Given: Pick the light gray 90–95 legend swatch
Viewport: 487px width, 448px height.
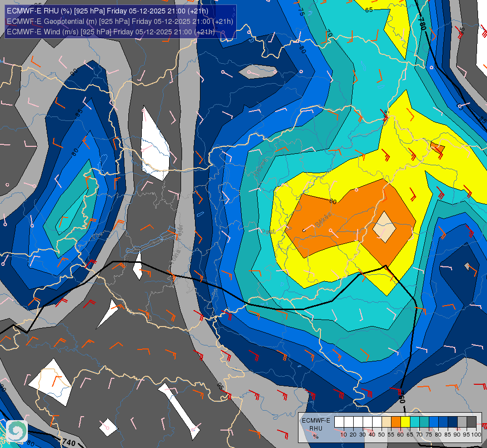Looking at the screenshot, I should pos(462,422).
